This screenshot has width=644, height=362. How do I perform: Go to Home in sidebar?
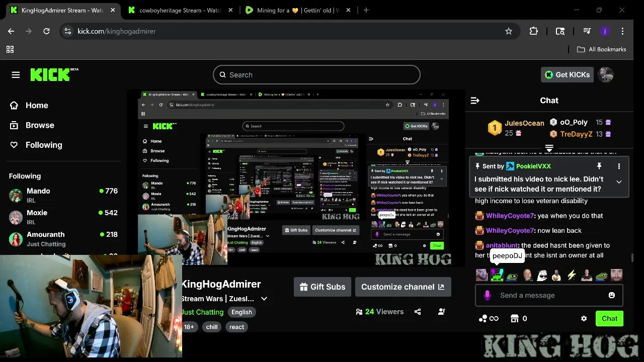pyautogui.click(x=30, y=105)
